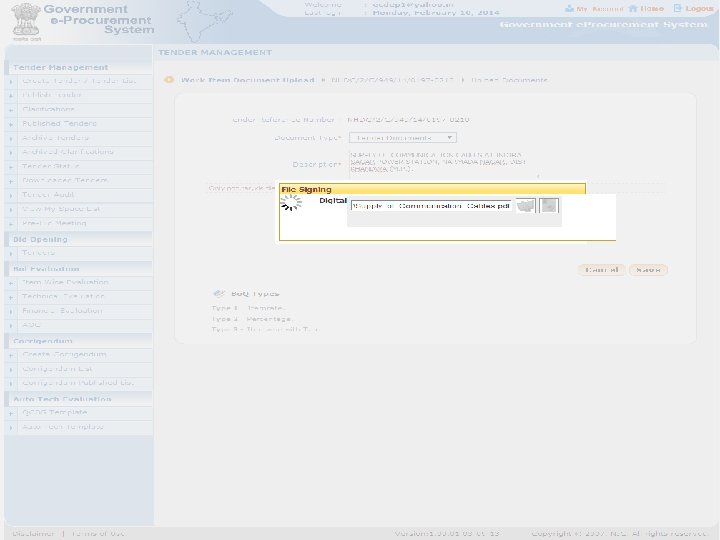The image size is (720, 540).
Task: Open Pre-Bid Meeting sidebar item
Action: click(54, 223)
